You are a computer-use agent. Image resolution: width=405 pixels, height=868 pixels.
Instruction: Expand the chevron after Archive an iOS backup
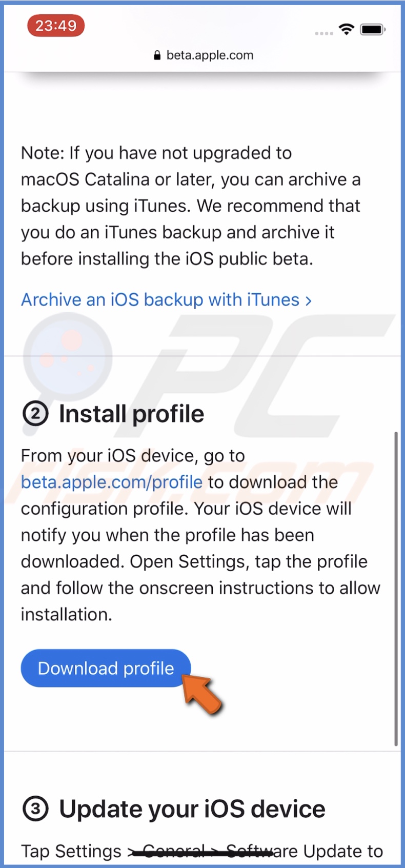(x=308, y=300)
